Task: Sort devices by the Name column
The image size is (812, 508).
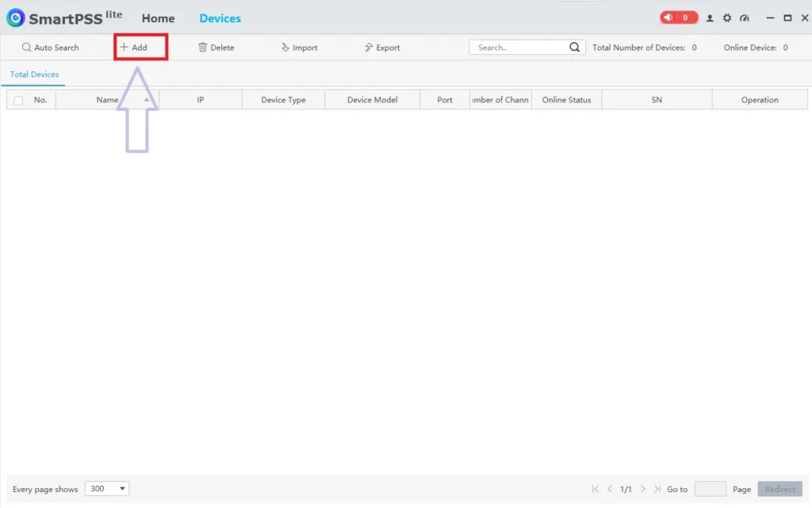Action: coord(108,99)
